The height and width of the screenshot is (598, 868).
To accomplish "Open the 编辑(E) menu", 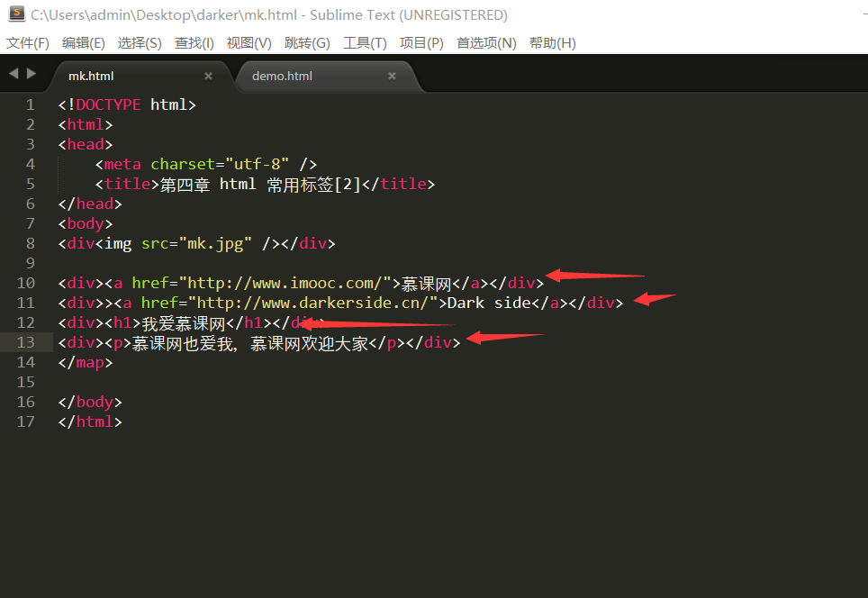I will coord(84,43).
